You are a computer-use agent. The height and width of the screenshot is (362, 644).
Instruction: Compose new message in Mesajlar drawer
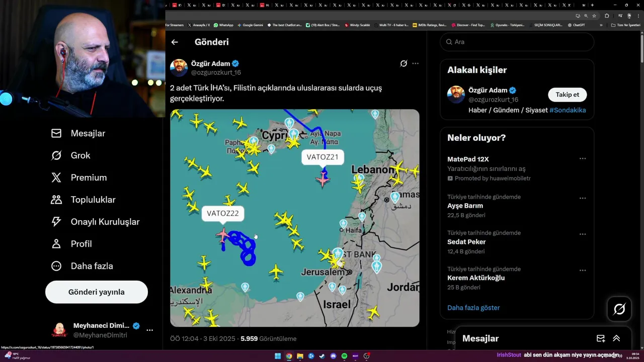point(601,338)
